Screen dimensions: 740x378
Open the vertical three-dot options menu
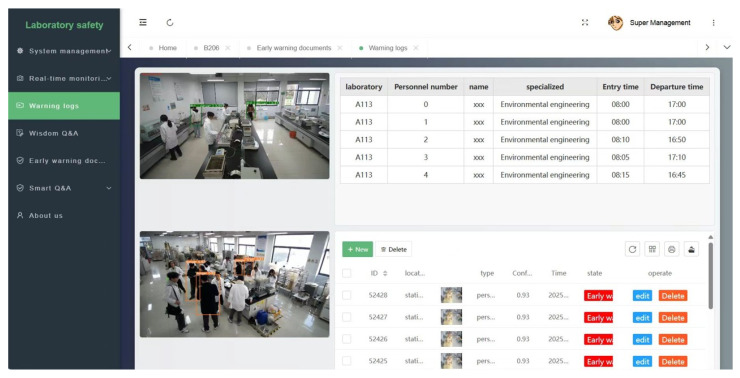click(713, 23)
